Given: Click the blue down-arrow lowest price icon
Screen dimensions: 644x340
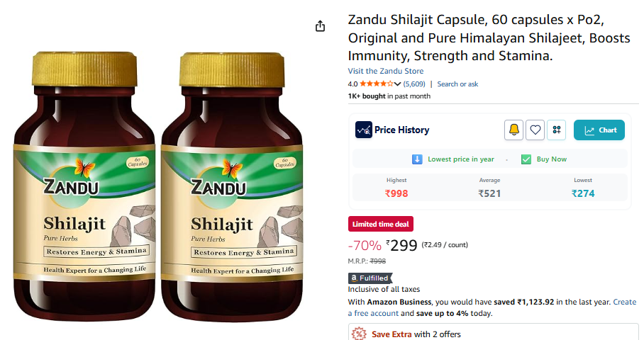Looking at the screenshot, I should tap(417, 159).
